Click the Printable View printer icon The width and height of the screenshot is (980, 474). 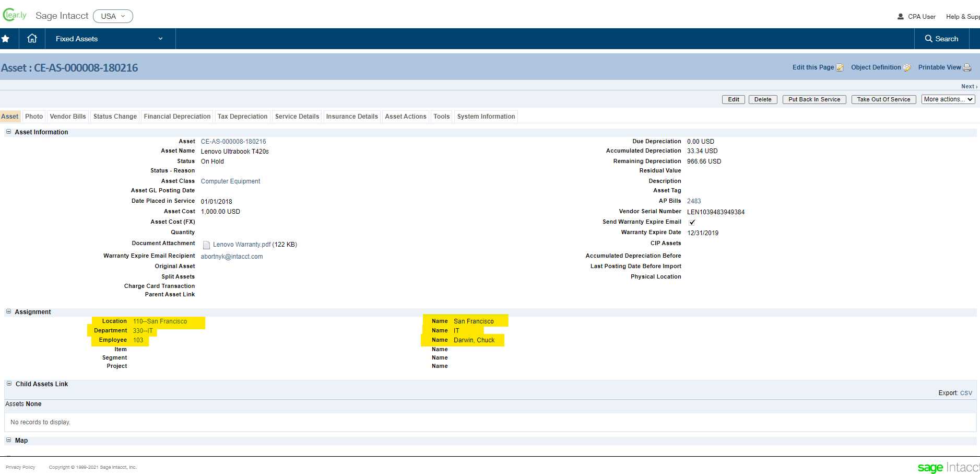pos(967,67)
